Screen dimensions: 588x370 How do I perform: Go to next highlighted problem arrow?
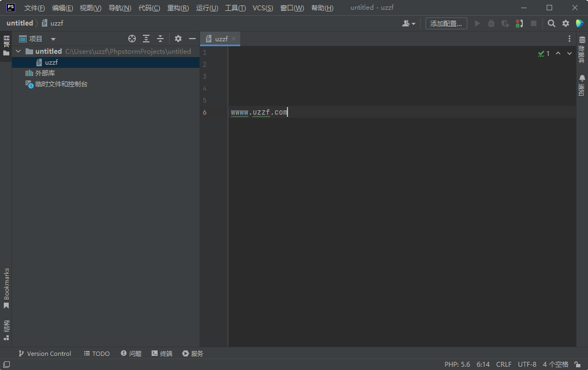[569, 54]
